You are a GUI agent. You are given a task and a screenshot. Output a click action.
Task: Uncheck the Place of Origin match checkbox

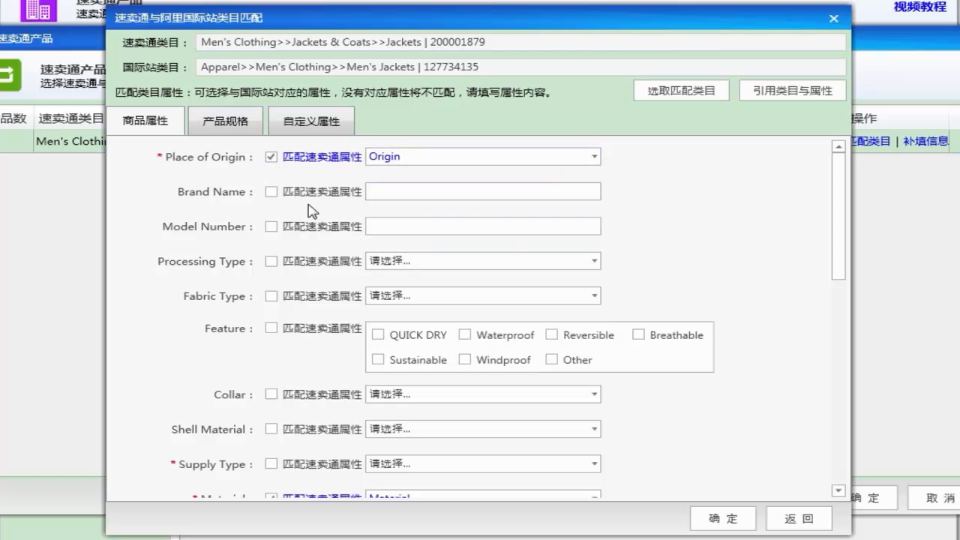pyautogui.click(x=271, y=157)
